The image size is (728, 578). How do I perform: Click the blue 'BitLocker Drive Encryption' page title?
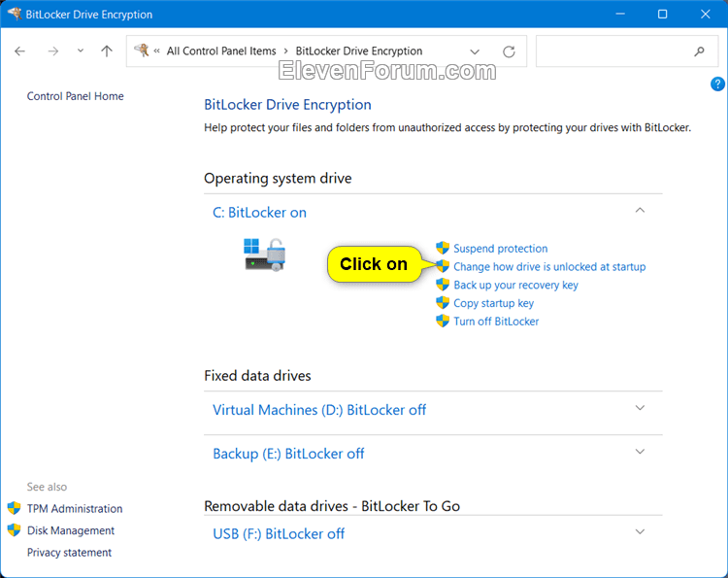288,105
